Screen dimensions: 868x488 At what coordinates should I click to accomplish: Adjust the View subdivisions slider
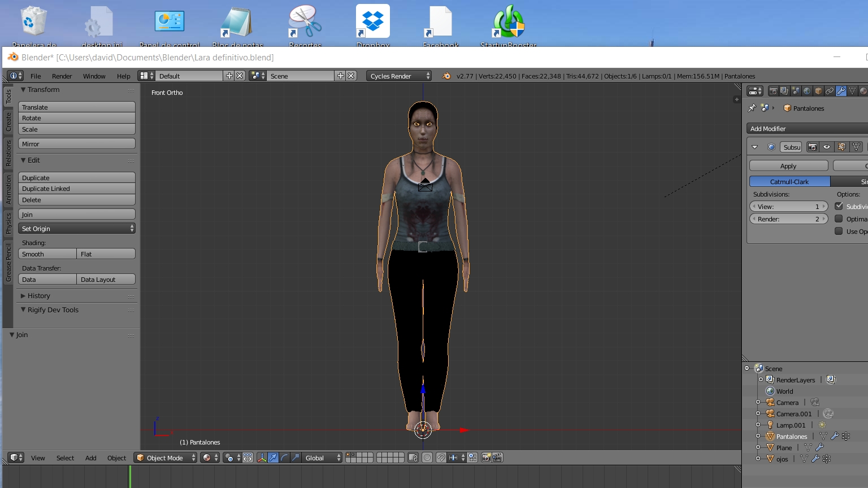tap(788, 206)
